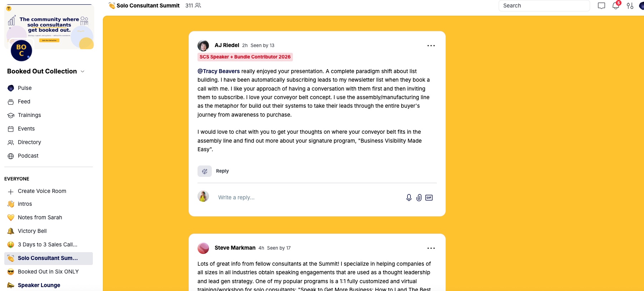The height and width of the screenshot is (291, 644).
Task: Click the Write a reply field
Action: click(x=307, y=198)
